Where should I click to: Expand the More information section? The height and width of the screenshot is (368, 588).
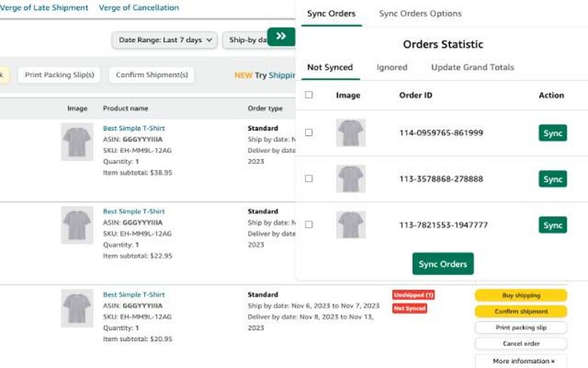pos(520,361)
